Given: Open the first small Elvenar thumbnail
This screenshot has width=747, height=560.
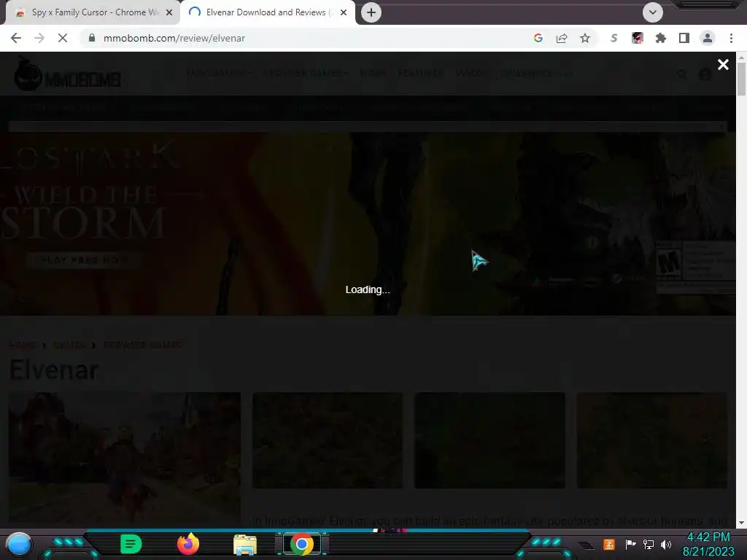Looking at the screenshot, I should pos(328,440).
